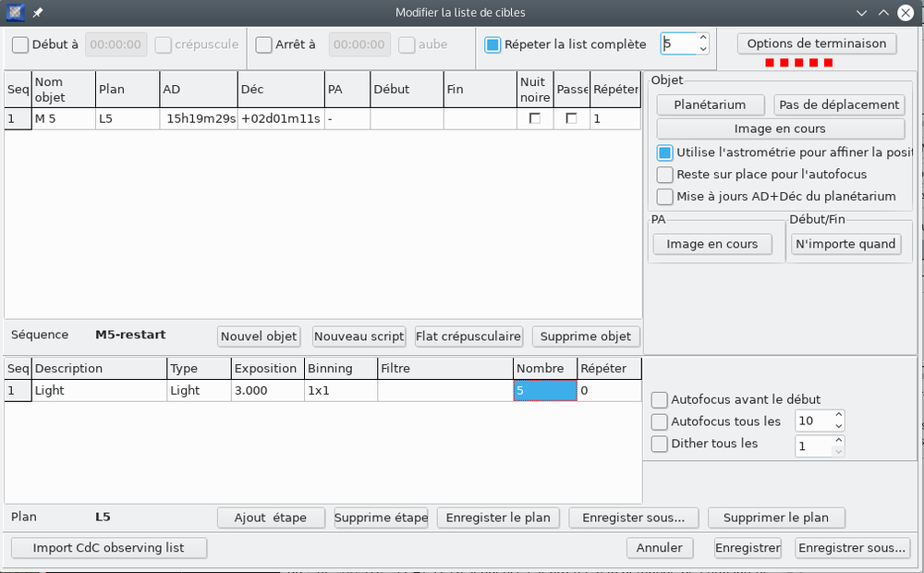Viewport: 924px width, 573px height.
Task: Add a Flat crépusculaire
Action: (468, 336)
